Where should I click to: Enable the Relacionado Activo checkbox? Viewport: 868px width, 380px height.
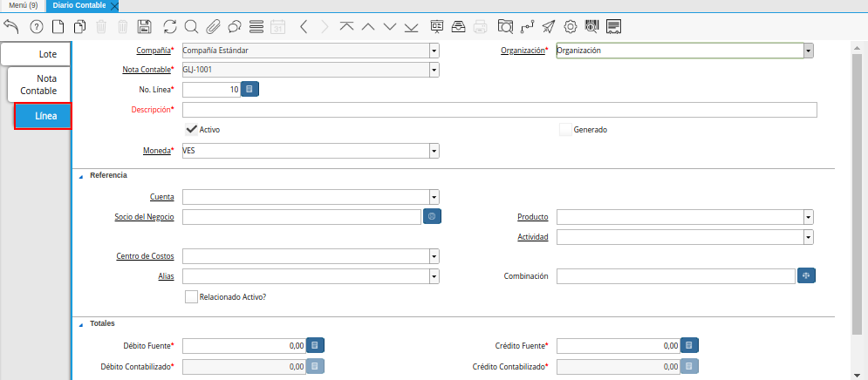[x=192, y=296]
